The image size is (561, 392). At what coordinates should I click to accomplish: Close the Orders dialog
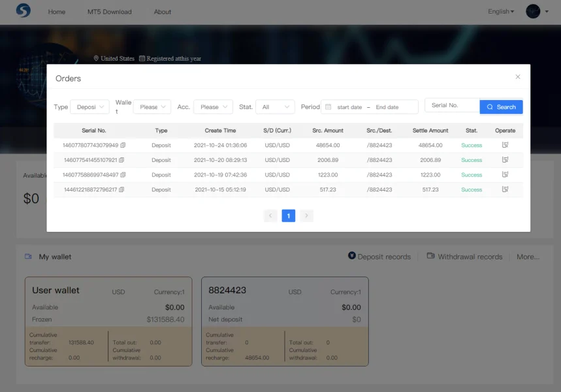click(x=518, y=77)
